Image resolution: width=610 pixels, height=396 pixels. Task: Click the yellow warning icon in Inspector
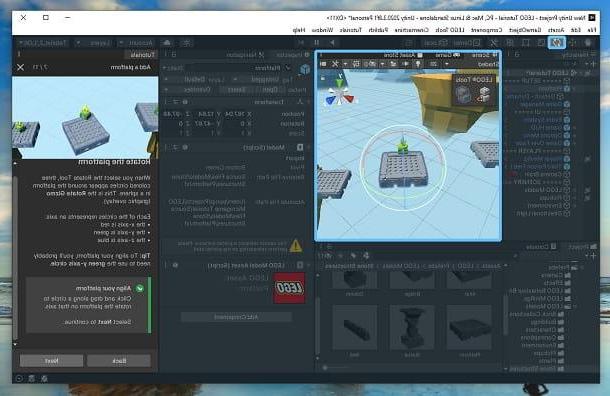[x=296, y=245]
